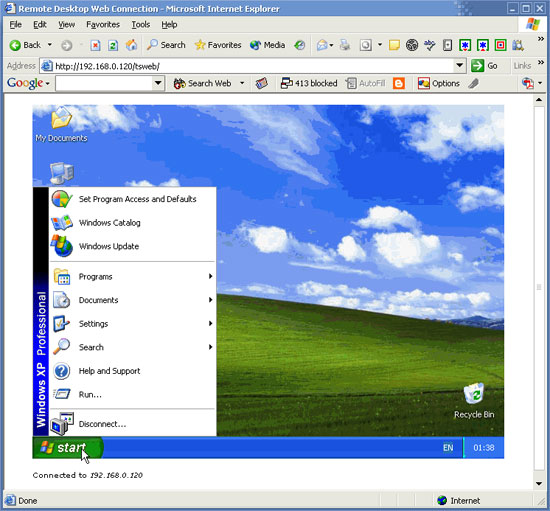The height and width of the screenshot is (511, 550).
Task: Click the address bar URL field
Action: 248,66
